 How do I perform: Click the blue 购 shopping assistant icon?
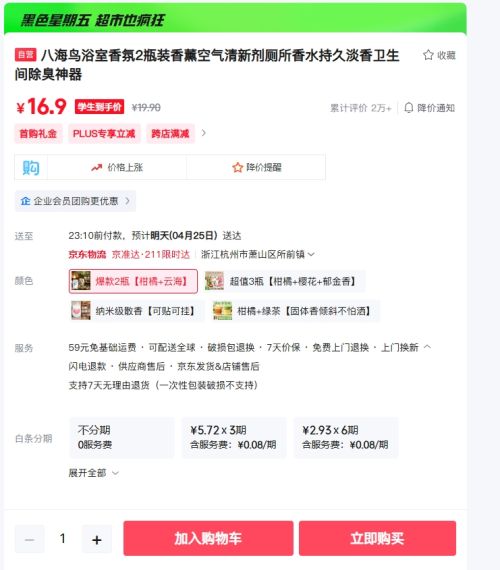(x=31, y=168)
